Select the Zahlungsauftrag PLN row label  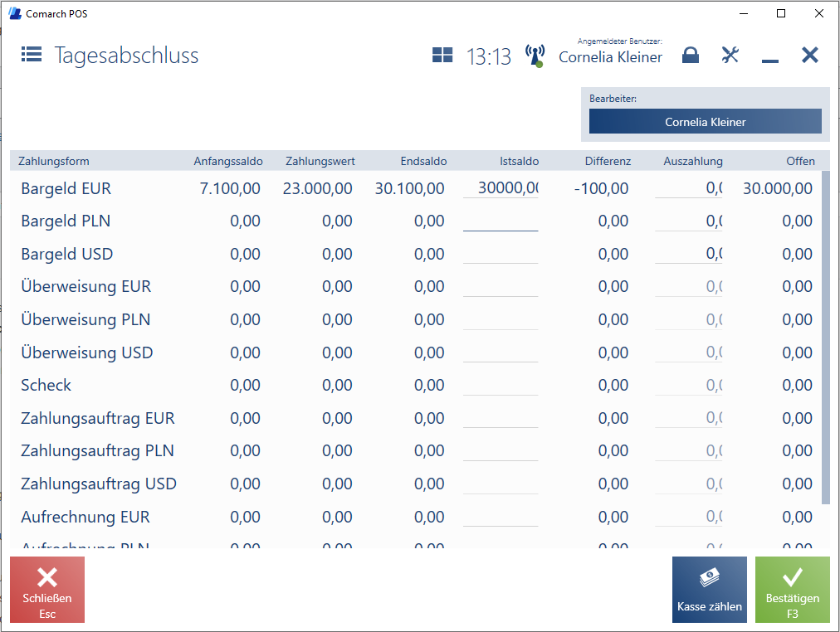pyautogui.click(x=97, y=450)
